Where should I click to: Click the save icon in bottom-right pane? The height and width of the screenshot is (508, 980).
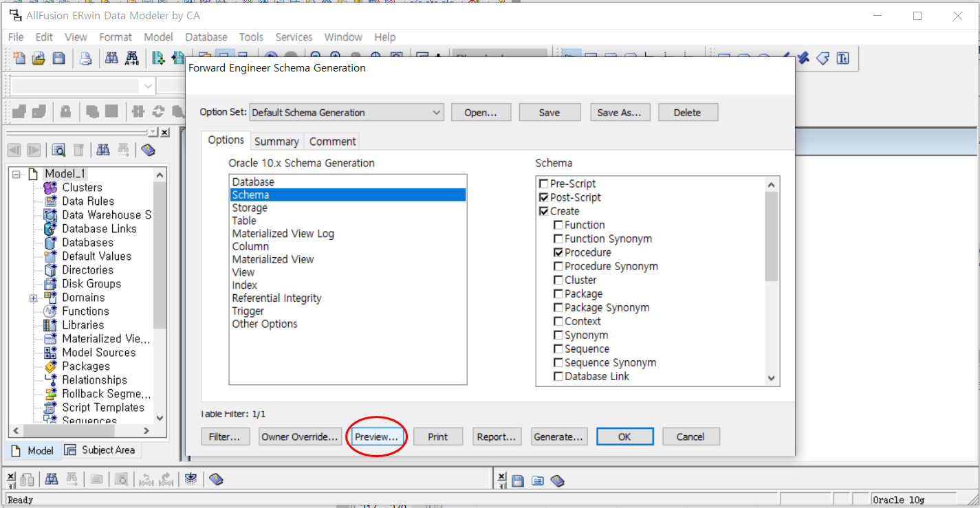518,481
